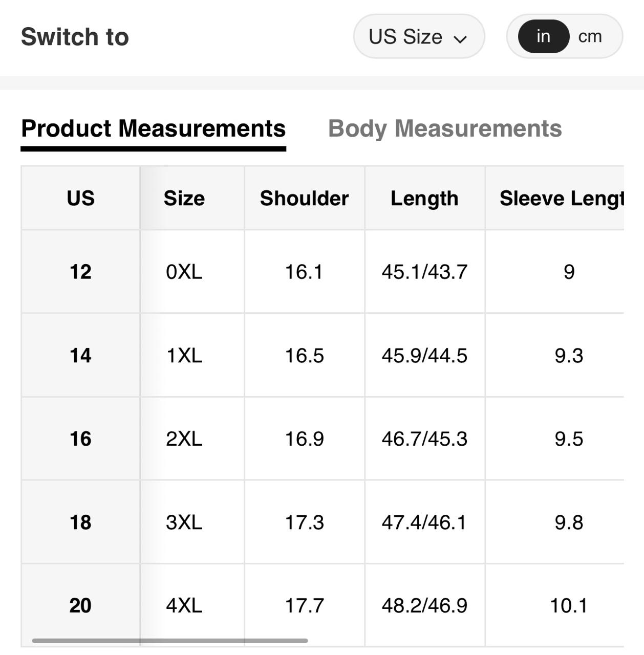Click the 46.7/45.3 length value
644x655 pixels.
(424, 439)
